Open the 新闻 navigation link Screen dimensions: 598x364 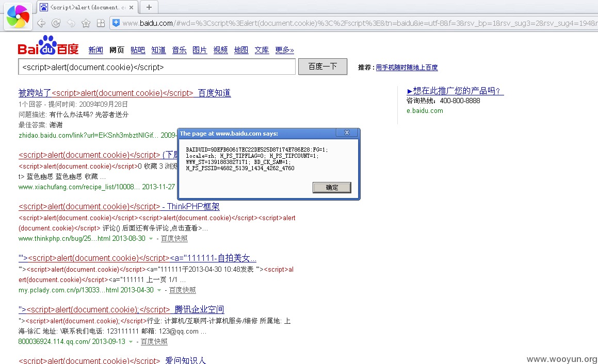96,50
